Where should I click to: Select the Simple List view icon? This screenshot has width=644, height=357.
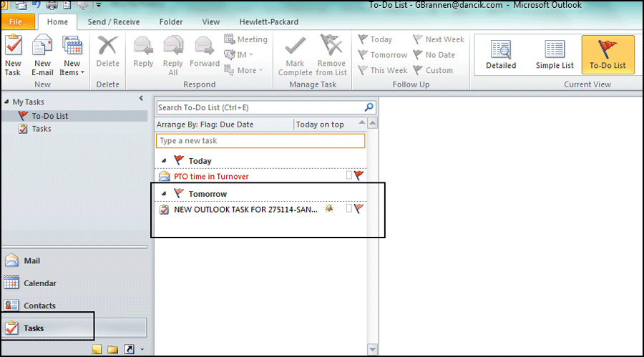click(x=555, y=49)
